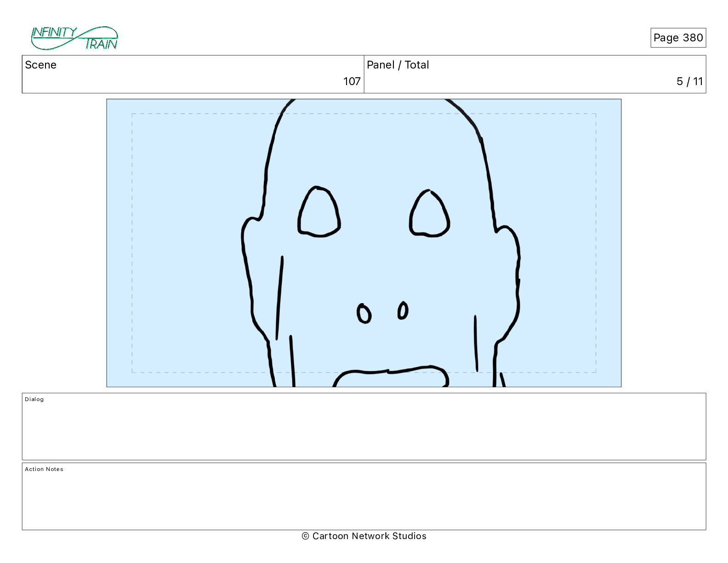Select the Panel / Total header
Image resolution: width=728 pixels, height=563 pixels.
398,65
